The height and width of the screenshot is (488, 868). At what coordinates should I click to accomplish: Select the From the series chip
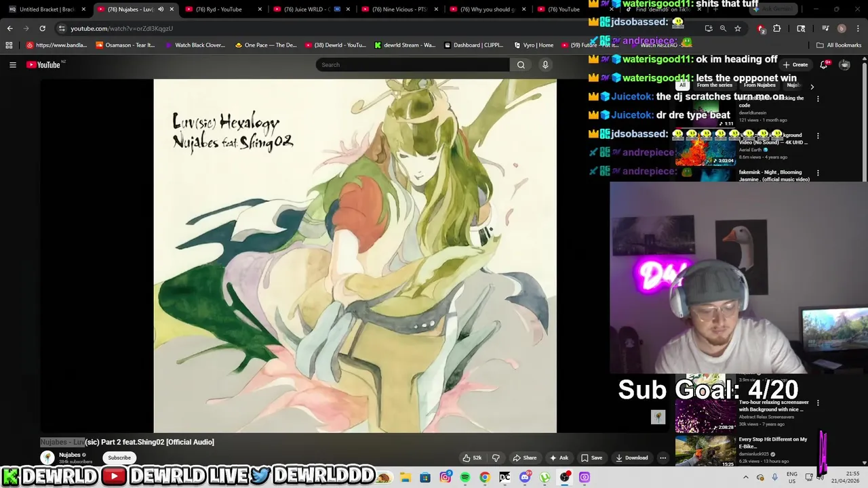(714, 85)
